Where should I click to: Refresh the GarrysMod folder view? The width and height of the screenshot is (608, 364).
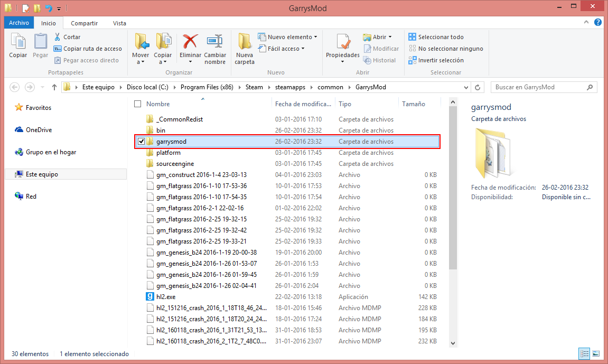(478, 87)
